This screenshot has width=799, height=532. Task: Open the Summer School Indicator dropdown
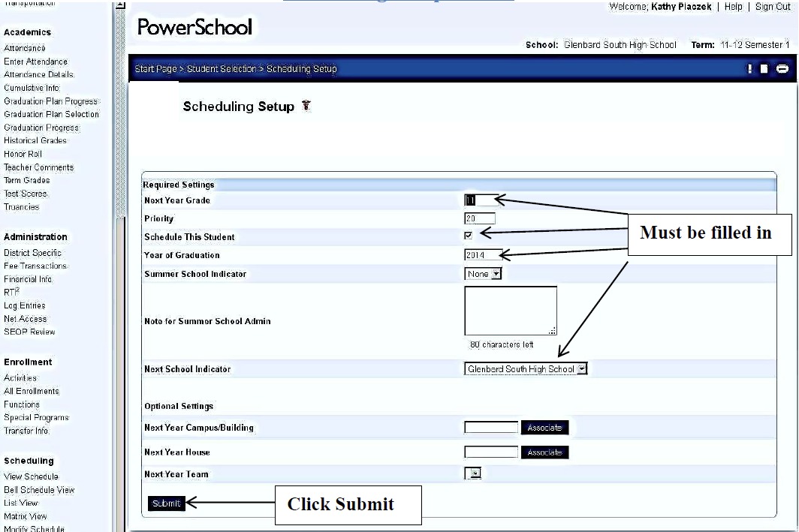tap(483, 274)
